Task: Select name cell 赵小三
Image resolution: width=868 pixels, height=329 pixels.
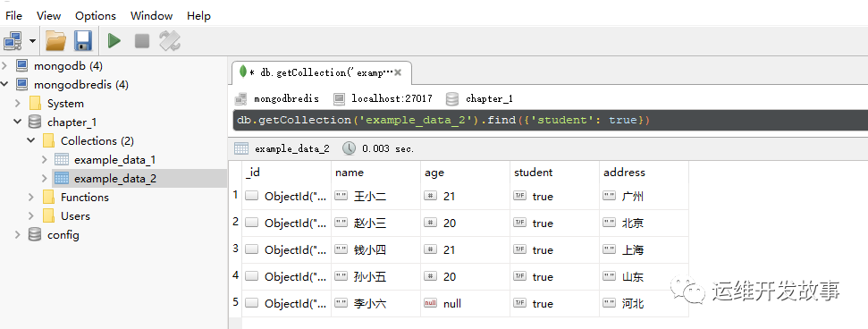Action: coord(375,224)
